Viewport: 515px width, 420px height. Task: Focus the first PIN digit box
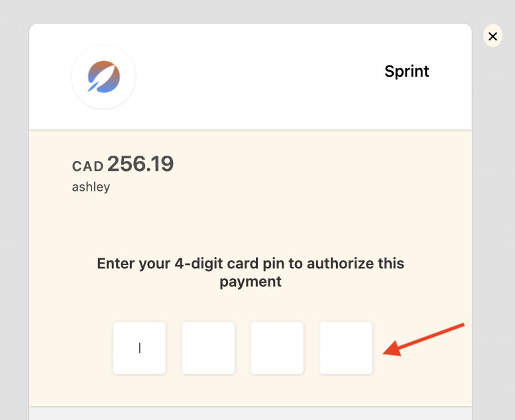139,348
